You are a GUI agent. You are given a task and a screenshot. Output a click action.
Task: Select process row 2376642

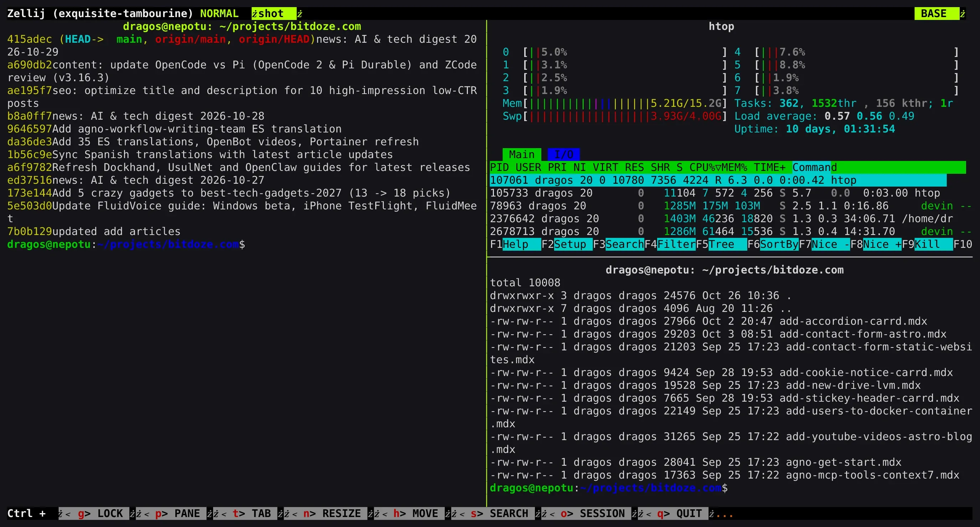click(x=722, y=219)
